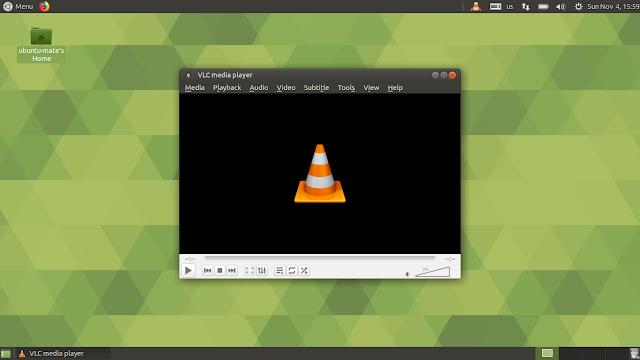
Task: Toggle loop repeat mode
Action: coord(292,271)
